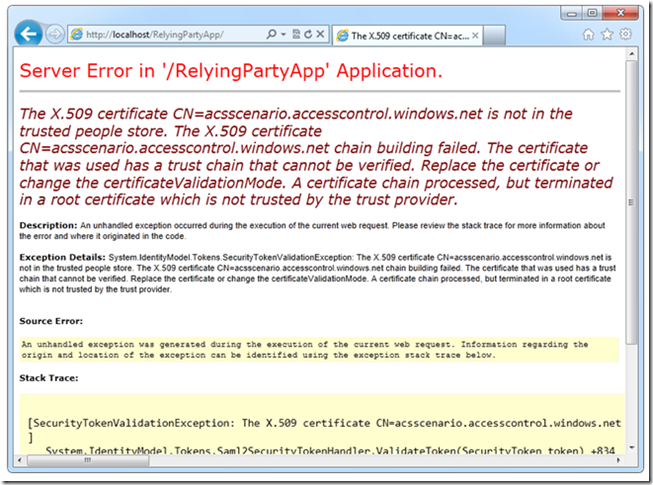Click the 'Description:' label
653x485 pixels.
[48, 225]
